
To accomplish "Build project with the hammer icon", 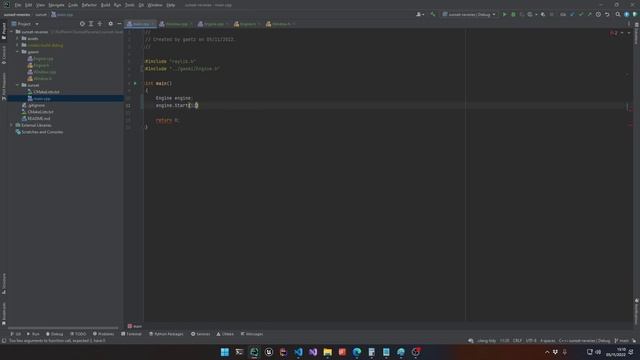I will pos(433,14).
